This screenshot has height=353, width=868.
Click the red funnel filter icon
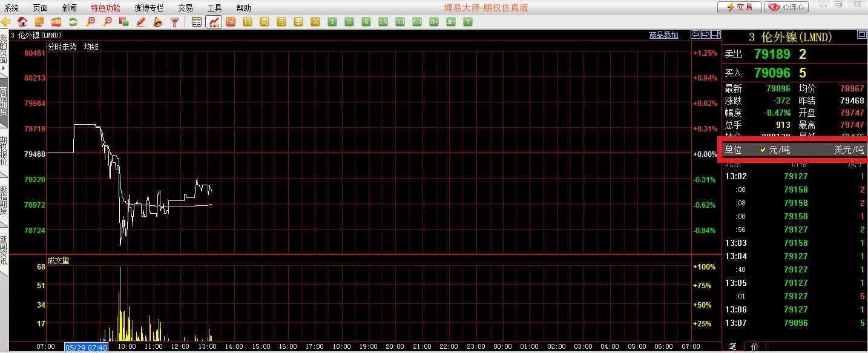tap(174, 22)
